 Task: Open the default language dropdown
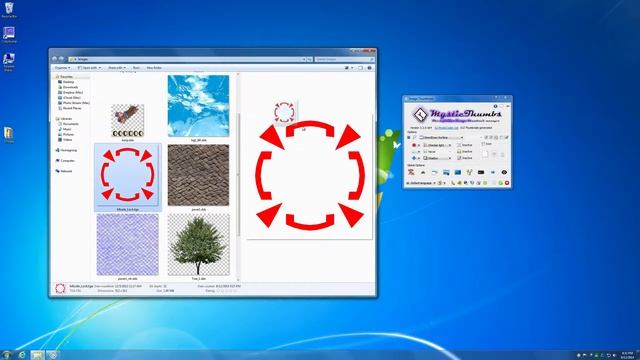click(421, 183)
